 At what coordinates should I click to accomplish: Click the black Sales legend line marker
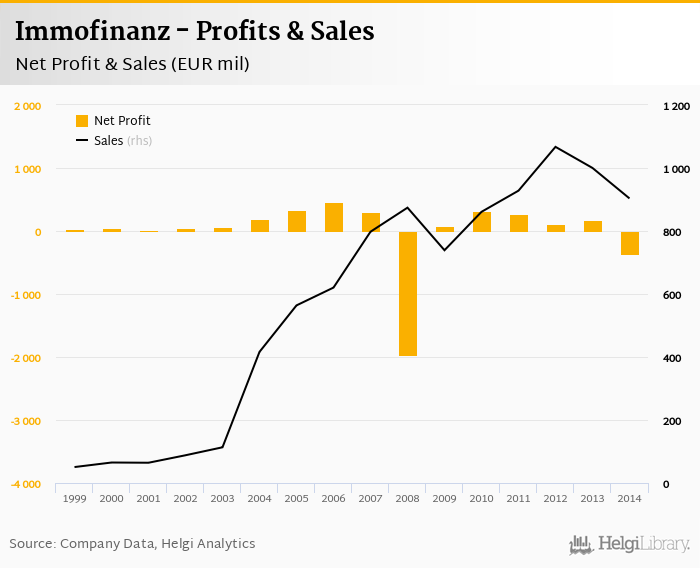(x=82, y=141)
